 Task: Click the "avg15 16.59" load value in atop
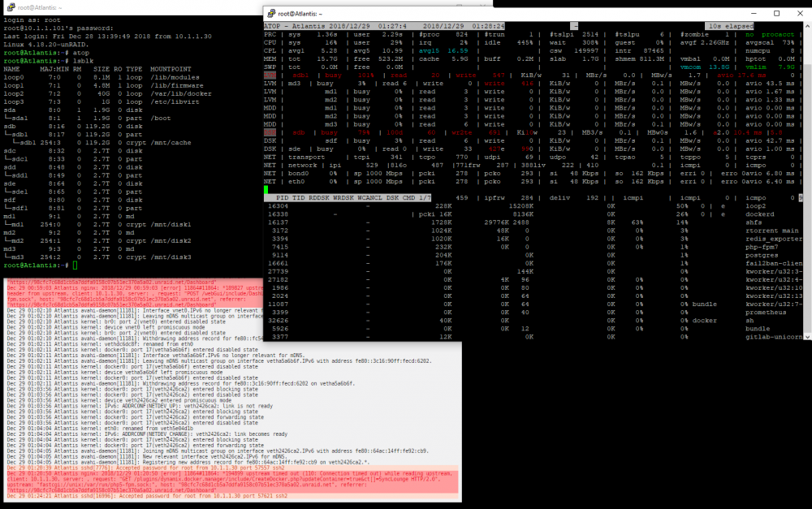click(x=443, y=51)
